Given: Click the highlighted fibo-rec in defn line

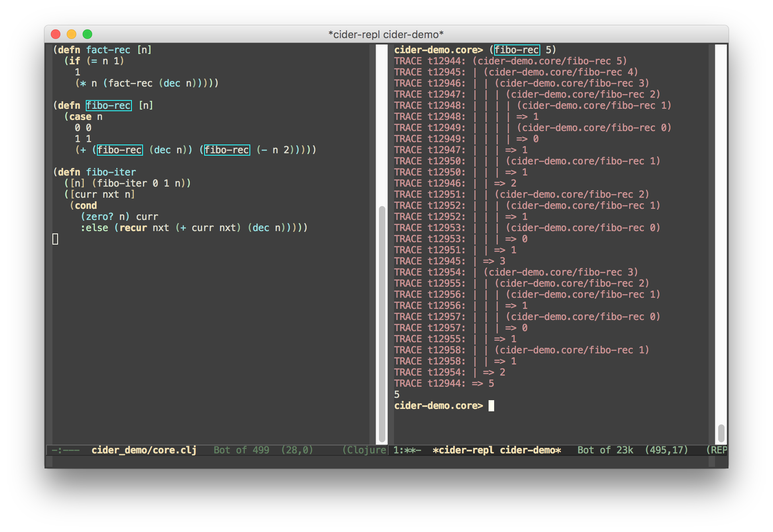Looking at the screenshot, I should click(x=108, y=106).
